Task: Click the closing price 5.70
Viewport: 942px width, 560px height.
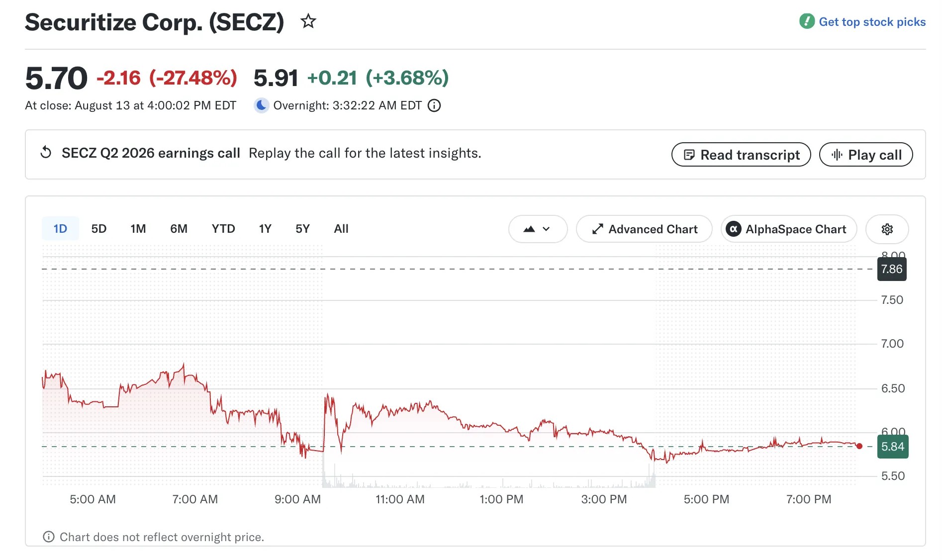Action: 56,78
